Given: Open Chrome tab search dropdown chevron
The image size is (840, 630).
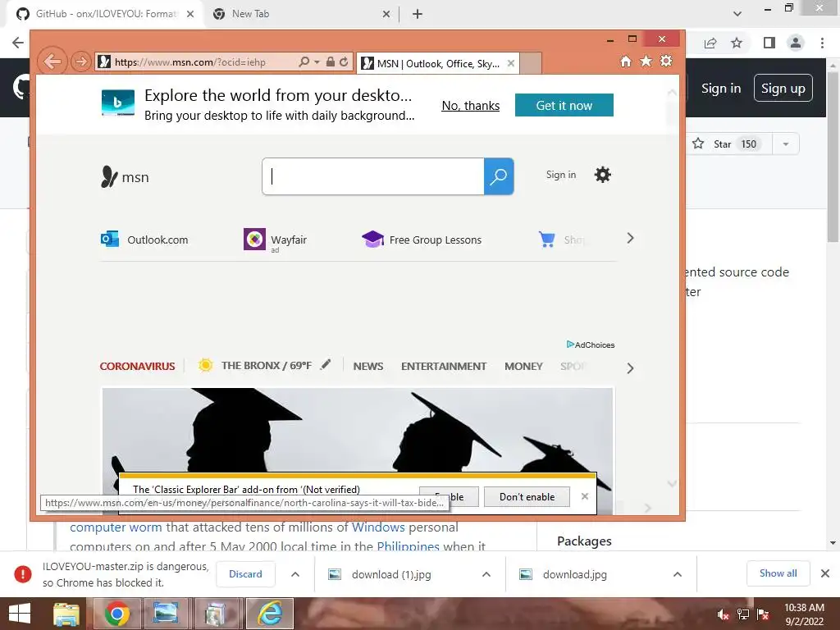Looking at the screenshot, I should point(737,14).
